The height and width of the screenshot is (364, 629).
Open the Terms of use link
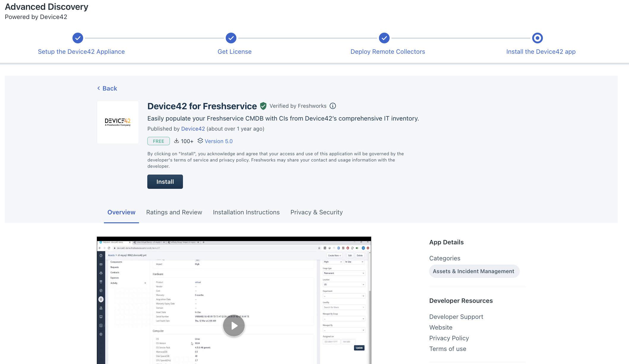tap(448, 349)
